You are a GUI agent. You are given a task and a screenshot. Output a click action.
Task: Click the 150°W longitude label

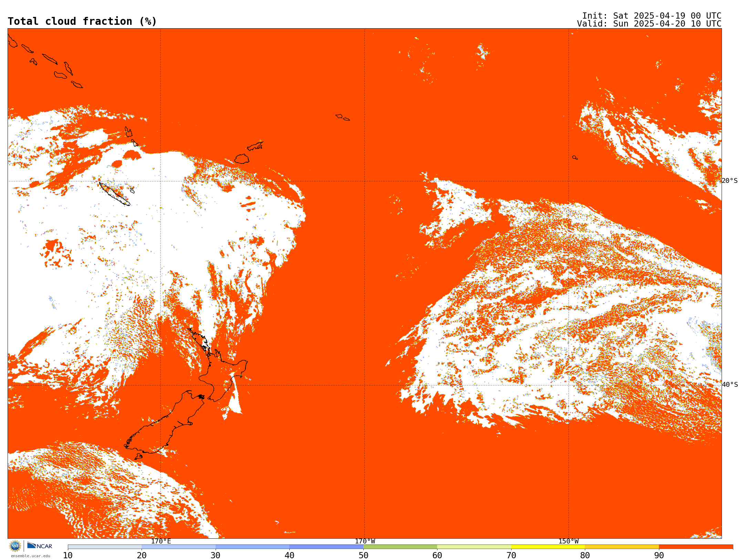[568, 541]
